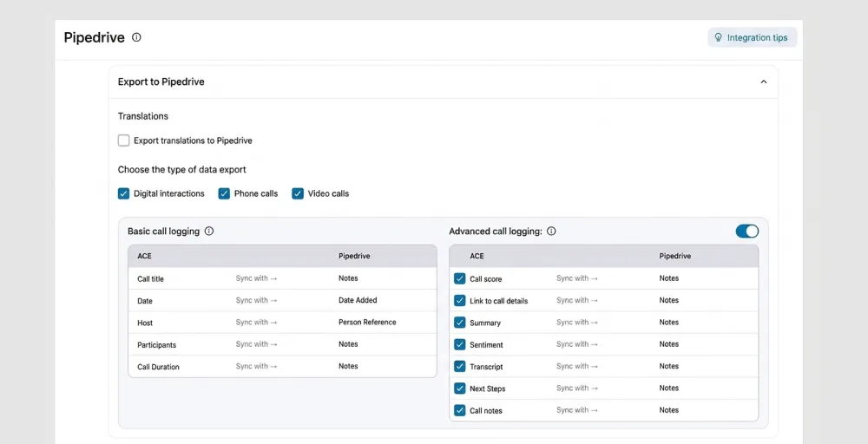
Task: Click the lightbulb icon in Integration tips
Action: [719, 37]
